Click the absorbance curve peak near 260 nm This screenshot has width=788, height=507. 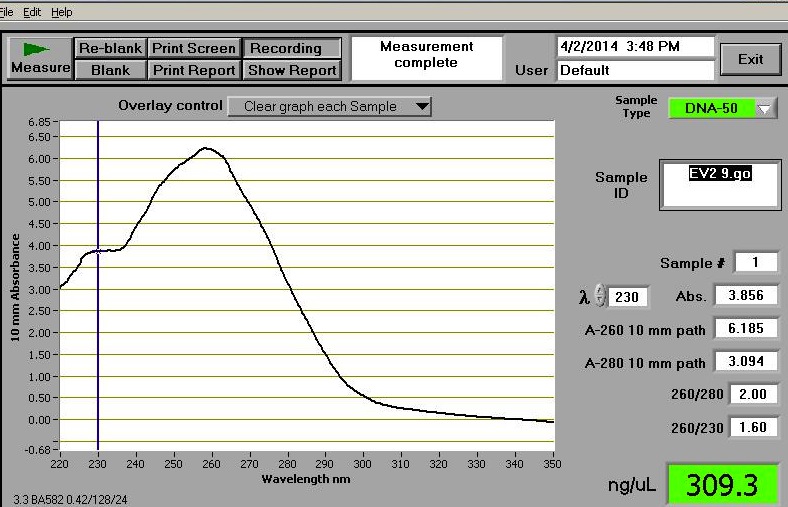point(207,148)
